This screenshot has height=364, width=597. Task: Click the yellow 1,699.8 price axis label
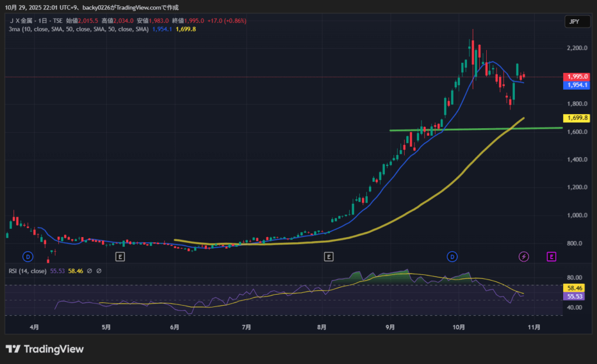coord(575,118)
